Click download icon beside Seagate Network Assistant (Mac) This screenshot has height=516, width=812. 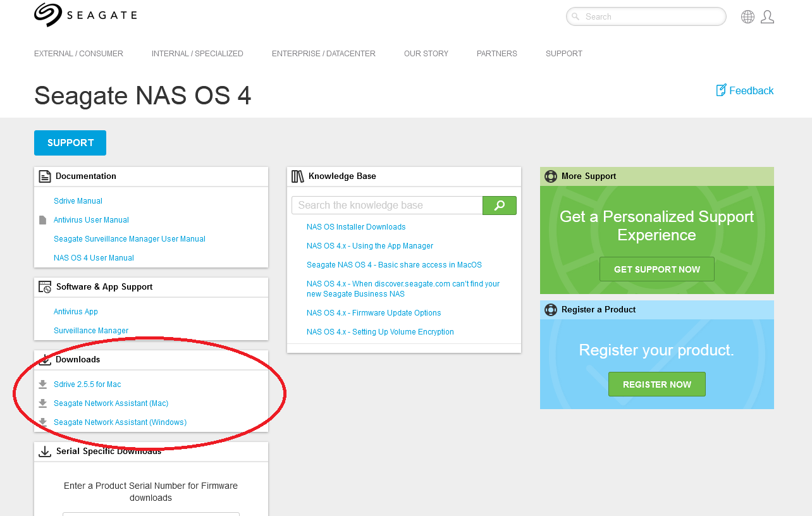(x=43, y=403)
